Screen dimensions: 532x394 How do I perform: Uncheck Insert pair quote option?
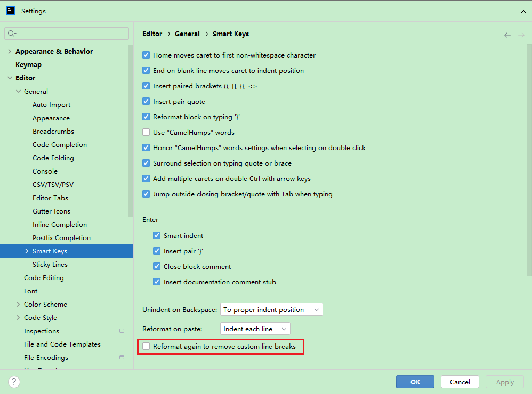(146, 102)
